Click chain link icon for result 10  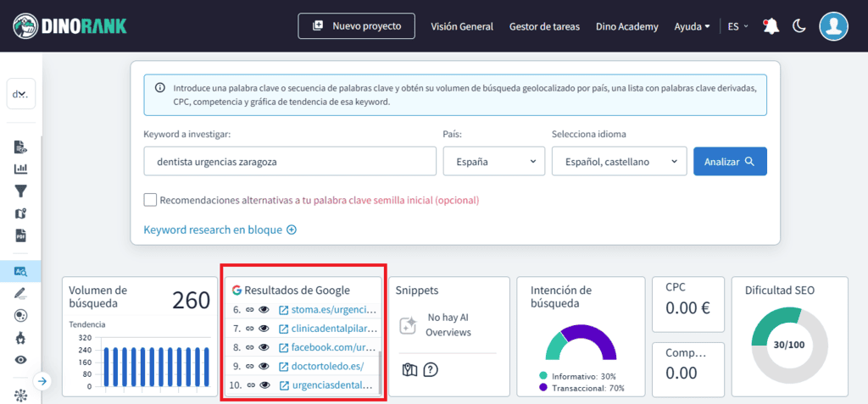point(250,385)
